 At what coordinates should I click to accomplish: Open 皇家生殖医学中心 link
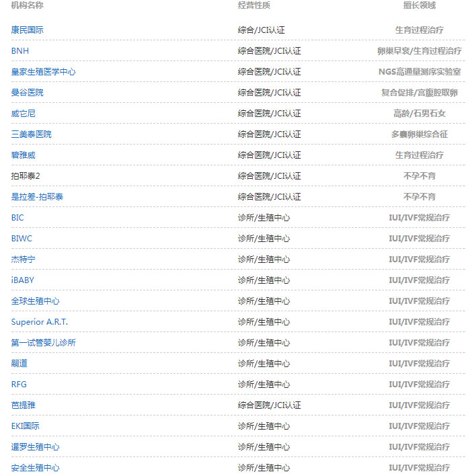(43, 72)
